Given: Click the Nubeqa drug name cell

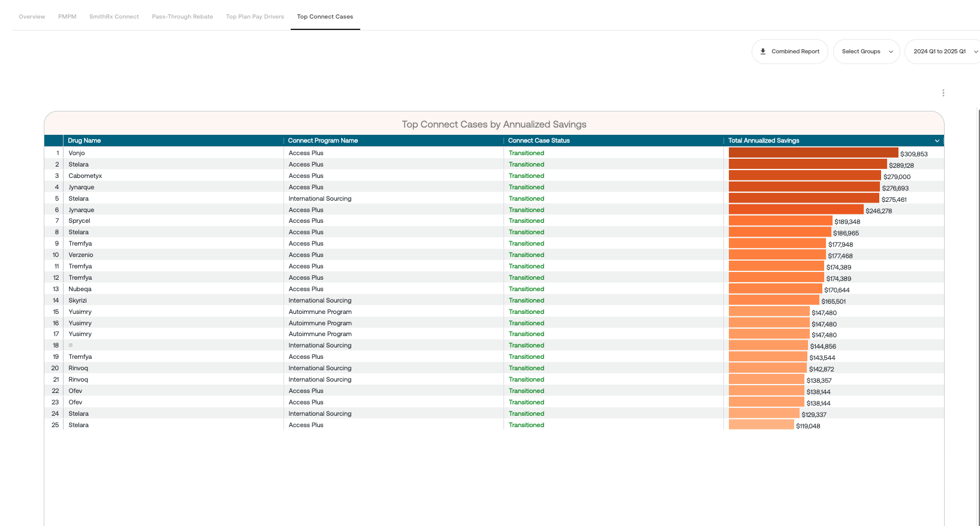Looking at the screenshot, I should (x=80, y=289).
